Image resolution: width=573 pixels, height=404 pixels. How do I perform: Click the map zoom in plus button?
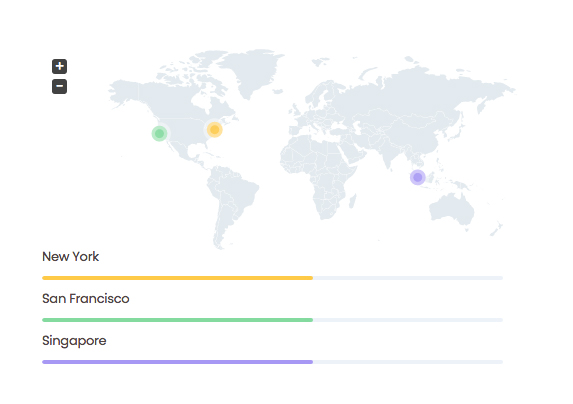[x=59, y=66]
